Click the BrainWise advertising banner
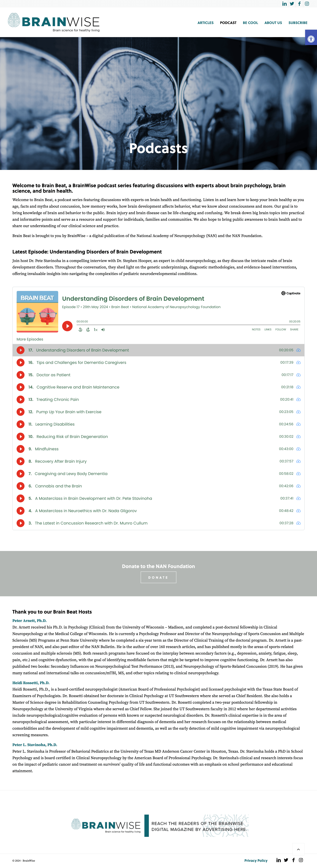Viewport: 317px width, 868px height. tap(160, 826)
